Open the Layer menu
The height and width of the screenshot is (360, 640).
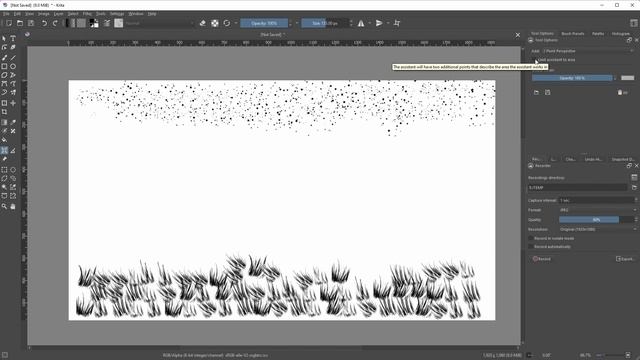[59, 14]
